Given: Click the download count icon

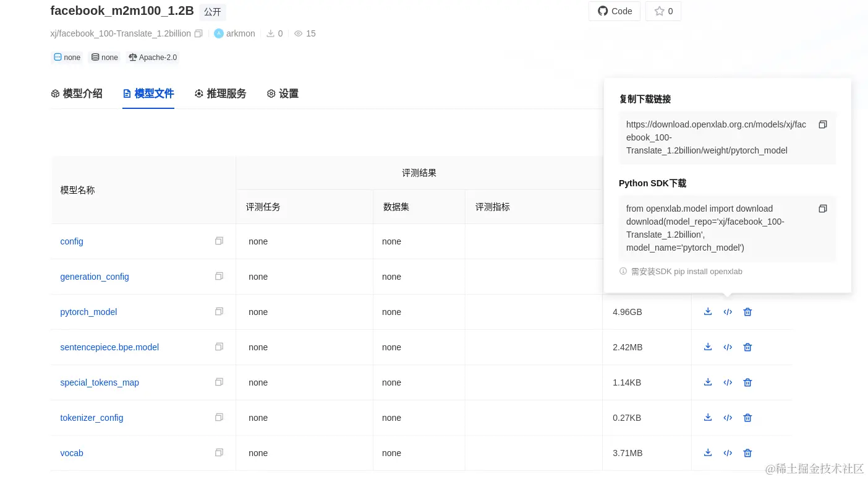Looking at the screenshot, I should pos(270,33).
